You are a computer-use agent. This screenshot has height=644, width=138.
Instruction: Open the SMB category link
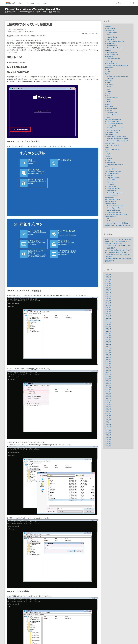tap(108, 72)
